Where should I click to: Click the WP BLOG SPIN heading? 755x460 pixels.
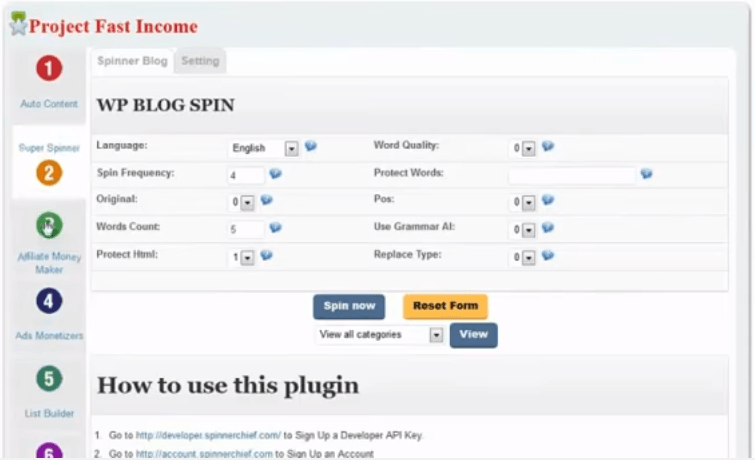tap(166, 105)
